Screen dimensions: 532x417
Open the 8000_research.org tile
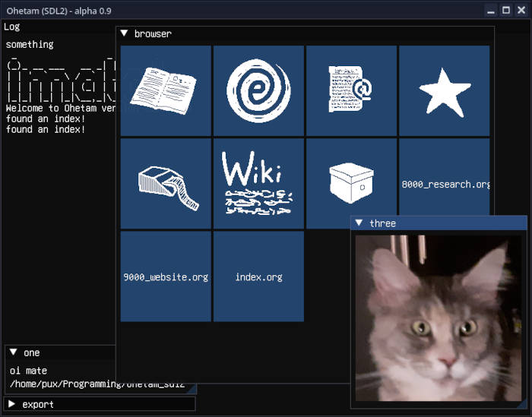point(445,177)
